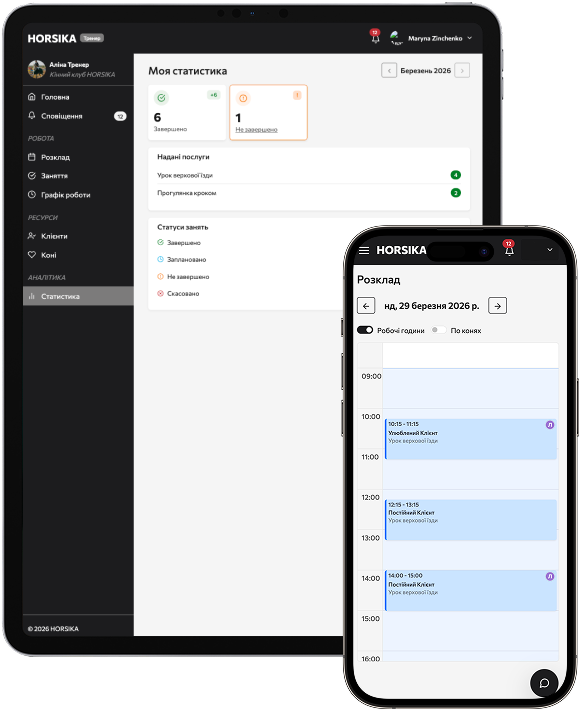580x710 pixels.
Task: Expand Maryna Zinchenko user dropdown chevron
Action: [470, 38]
